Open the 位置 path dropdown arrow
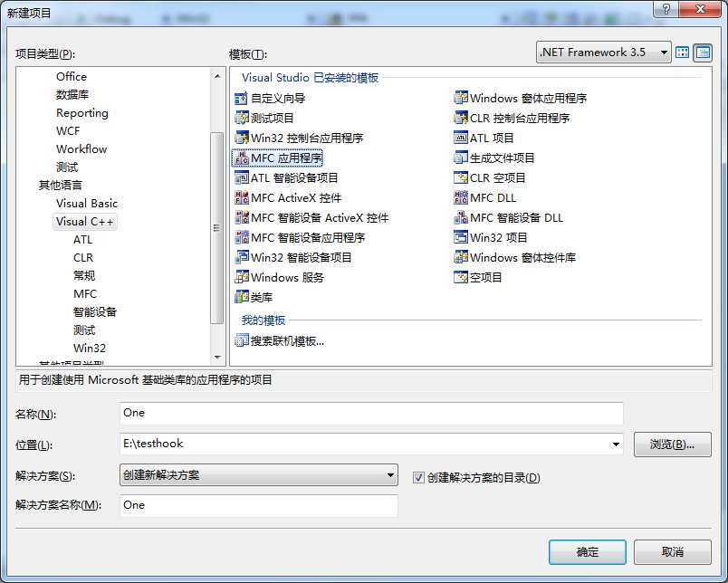Viewport: 728px width, 583px height. point(616,444)
